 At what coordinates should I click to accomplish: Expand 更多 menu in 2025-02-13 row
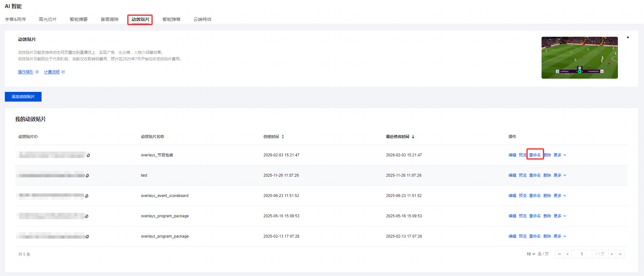[560, 236]
